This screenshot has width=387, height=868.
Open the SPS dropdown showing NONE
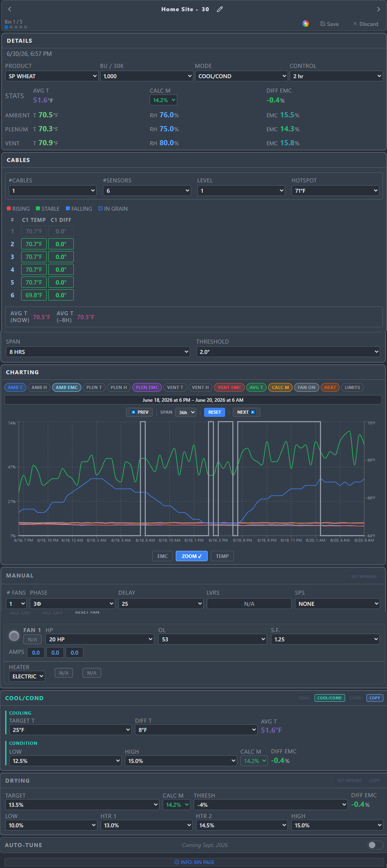pyautogui.click(x=337, y=604)
